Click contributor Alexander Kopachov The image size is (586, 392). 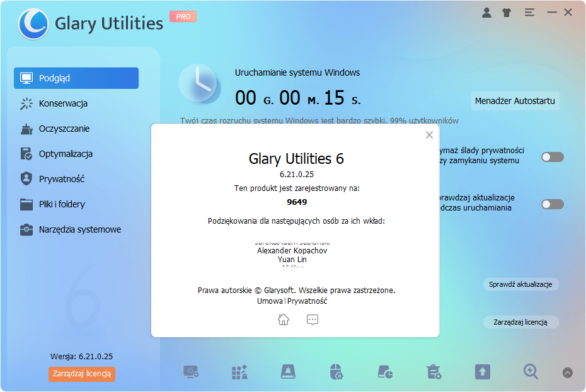coord(292,251)
